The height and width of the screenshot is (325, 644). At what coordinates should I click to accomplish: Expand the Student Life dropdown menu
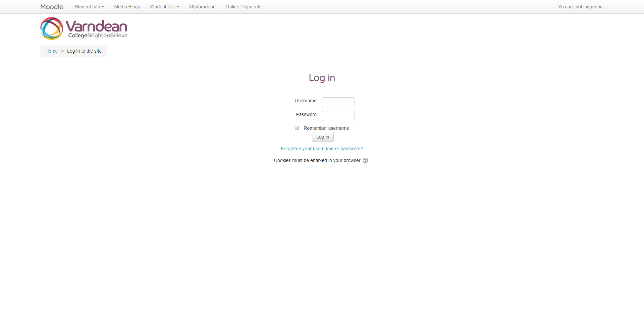pyautogui.click(x=164, y=7)
